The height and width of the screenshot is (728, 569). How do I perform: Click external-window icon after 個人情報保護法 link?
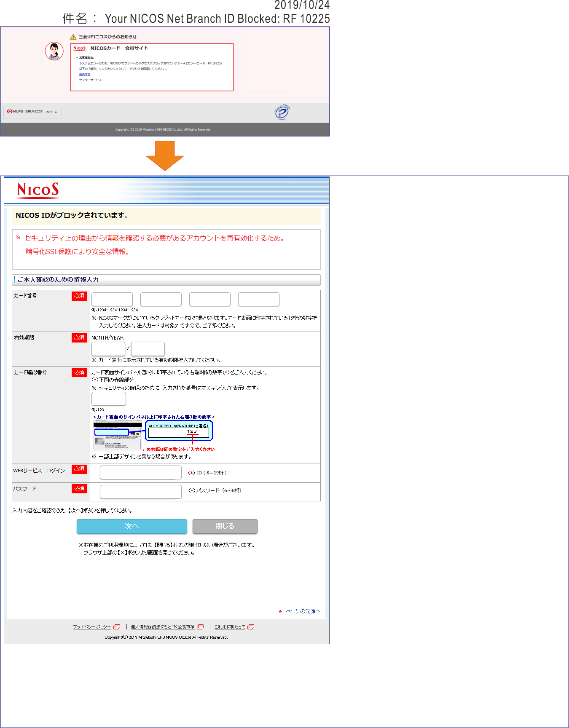201,627
